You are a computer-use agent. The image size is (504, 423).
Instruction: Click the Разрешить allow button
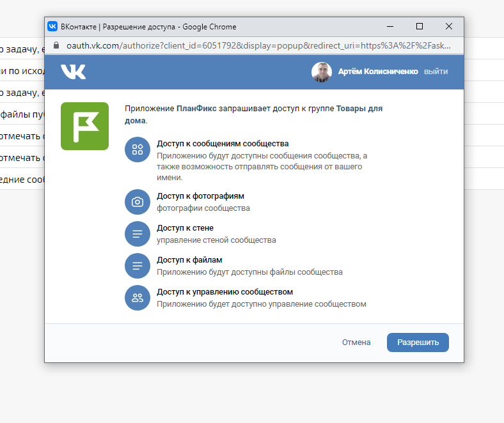click(x=418, y=342)
